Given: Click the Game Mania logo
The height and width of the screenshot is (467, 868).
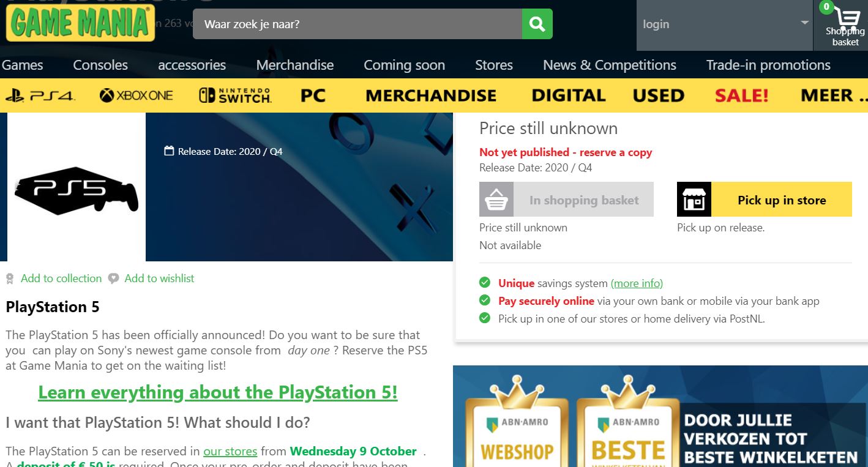Looking at the screenshot, I should click(x=80, y=23).
